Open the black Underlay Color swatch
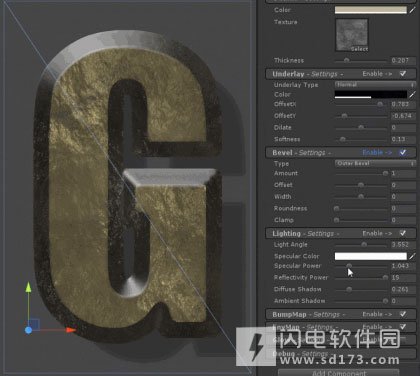The image size is (420, 376). pyautogui.click(x=371, y=95)
